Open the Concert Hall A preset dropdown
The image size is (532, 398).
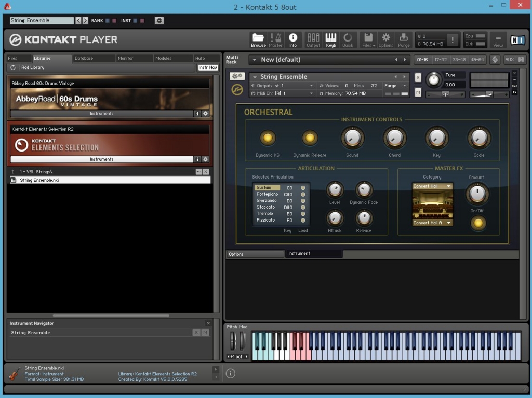432,223
